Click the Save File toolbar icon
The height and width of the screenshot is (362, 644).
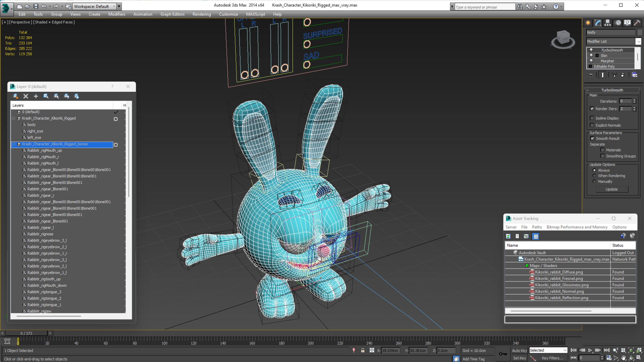[36, 6]
